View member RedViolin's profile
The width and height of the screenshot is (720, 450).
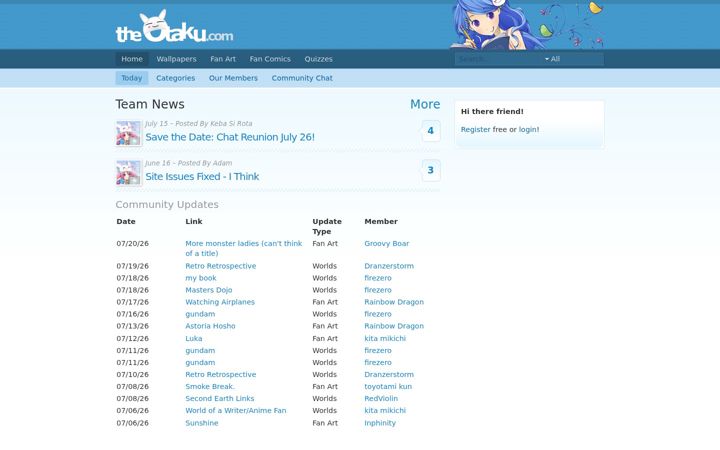tap(381, 399)
